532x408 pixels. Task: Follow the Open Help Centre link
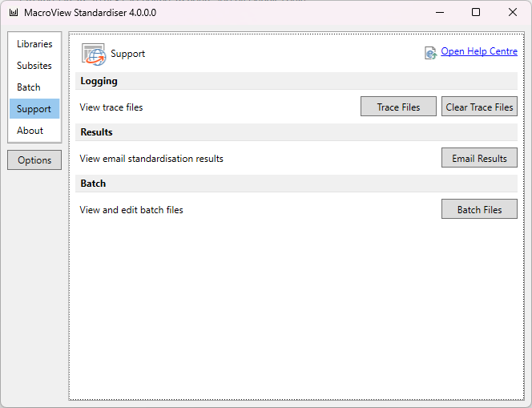tap(479, 51)
